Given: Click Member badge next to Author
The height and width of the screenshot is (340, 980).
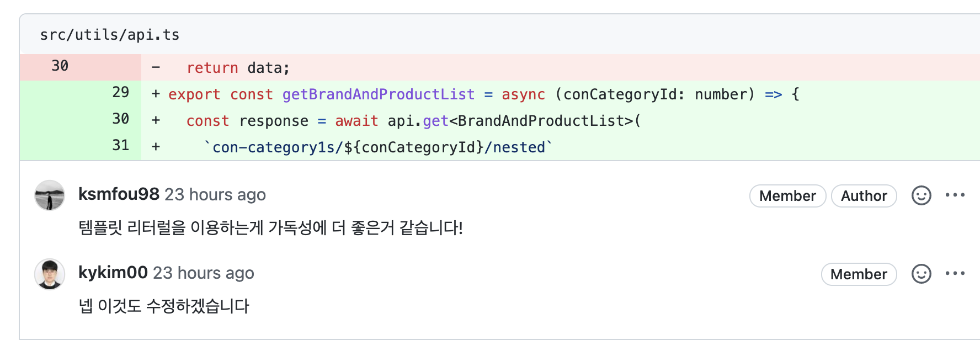Looking at the screenshot, I should pyautogui.click(x=787, y=196).
